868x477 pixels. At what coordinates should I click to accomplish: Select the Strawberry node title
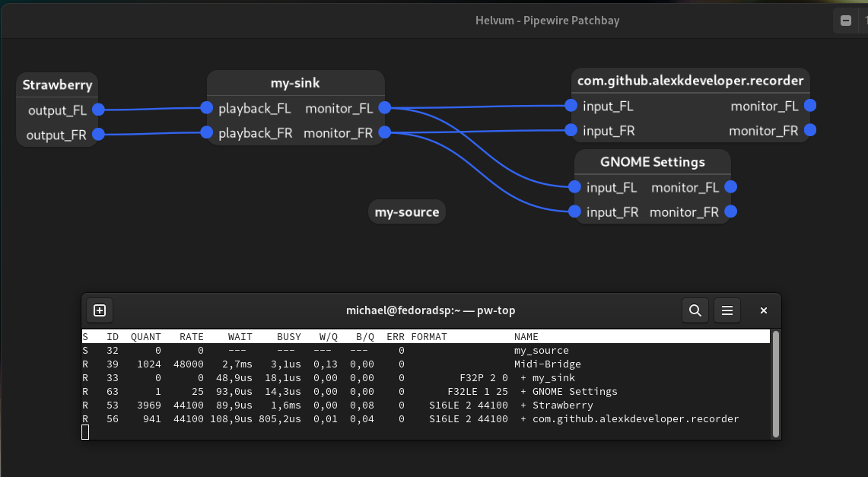click(x=57, y=85)
